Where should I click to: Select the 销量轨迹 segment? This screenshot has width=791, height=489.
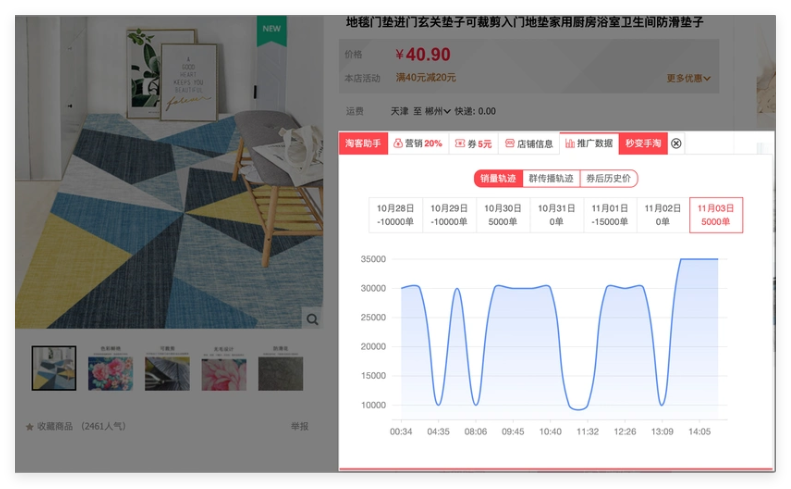tap(498, 178)
